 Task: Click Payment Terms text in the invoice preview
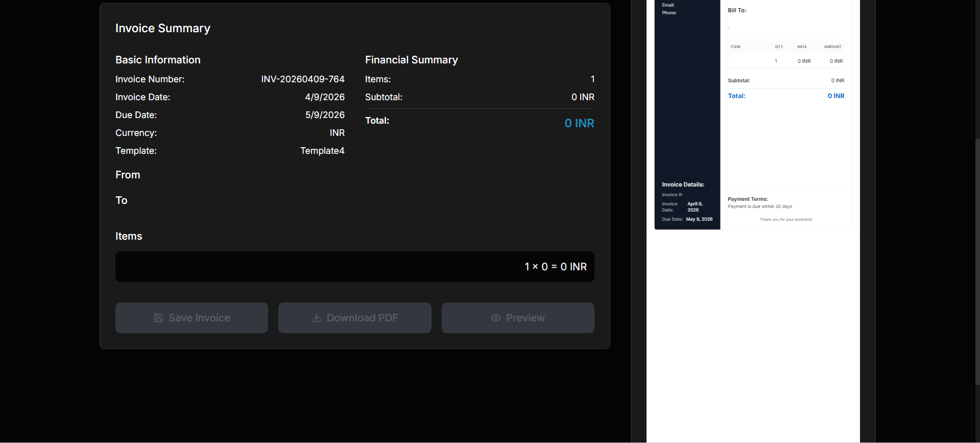pos(748,199)
